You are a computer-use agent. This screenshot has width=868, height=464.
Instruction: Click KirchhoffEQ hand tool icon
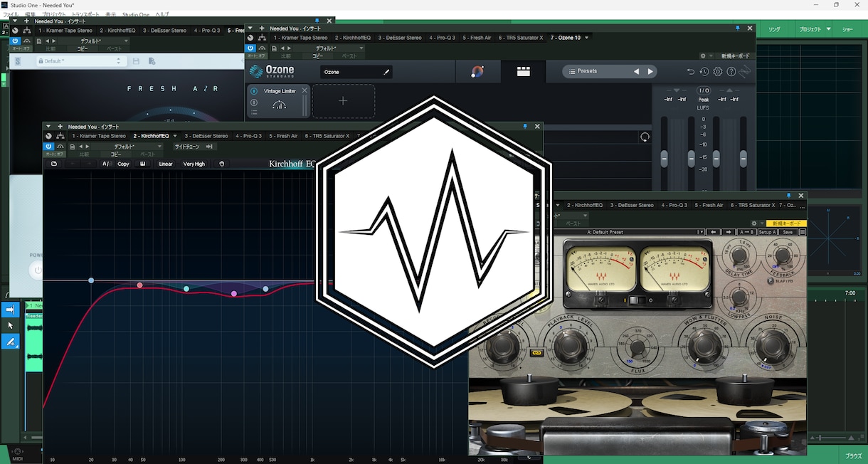click(x=221, y=164)
